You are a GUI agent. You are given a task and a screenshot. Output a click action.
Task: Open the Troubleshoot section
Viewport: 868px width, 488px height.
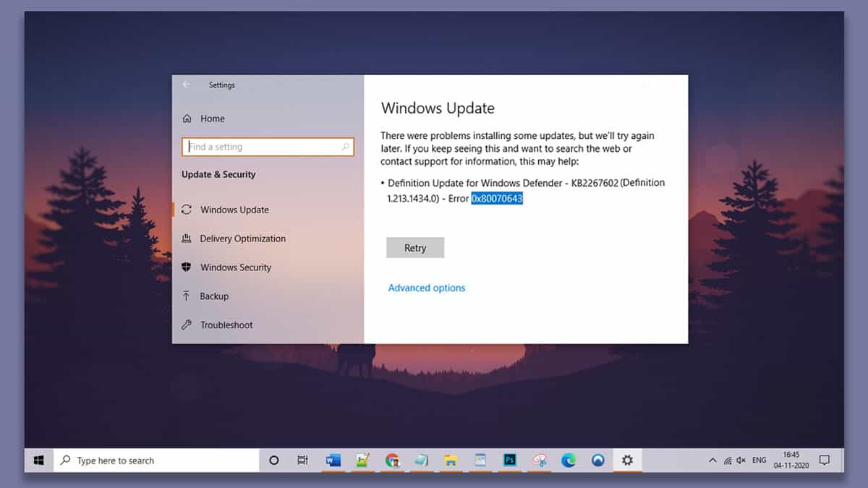click(x=217, y=325)
